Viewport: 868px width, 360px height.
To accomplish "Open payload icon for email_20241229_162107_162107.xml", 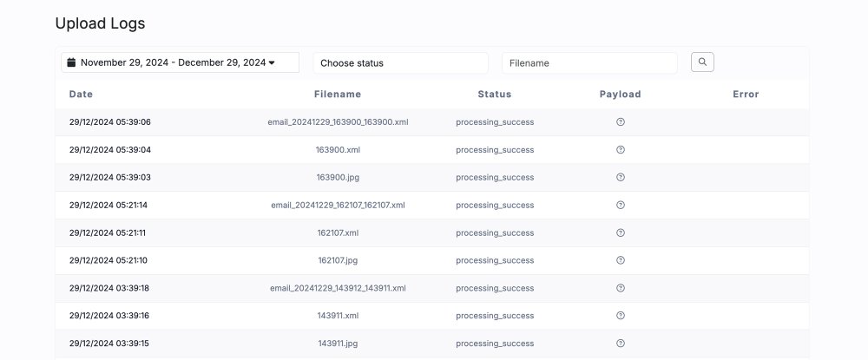I will [620, 206].
